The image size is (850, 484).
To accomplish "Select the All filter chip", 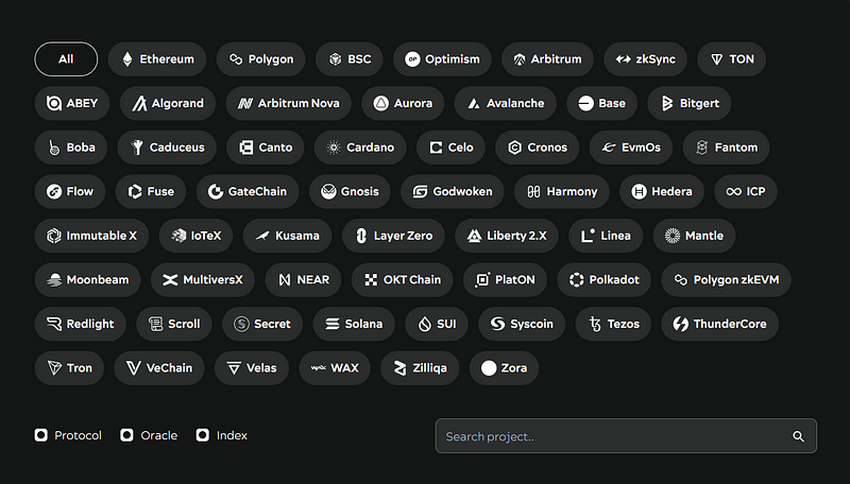I will click(66, 59).
